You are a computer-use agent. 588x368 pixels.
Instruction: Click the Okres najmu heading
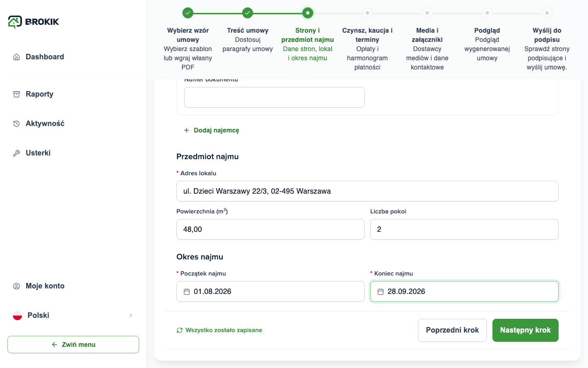tap(200, 257)
